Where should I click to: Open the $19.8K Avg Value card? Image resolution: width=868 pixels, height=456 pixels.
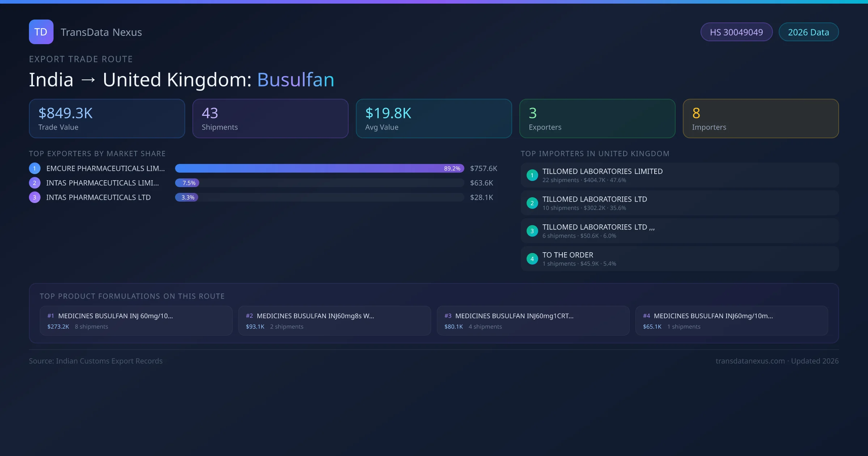[434, 118]
